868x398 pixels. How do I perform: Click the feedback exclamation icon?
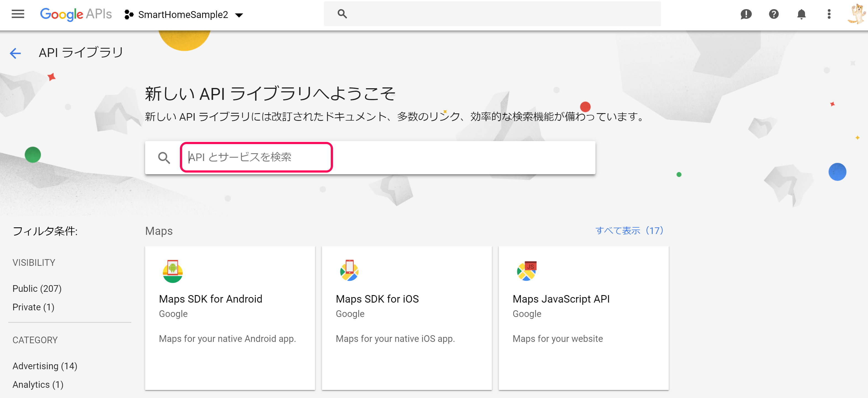746,14
